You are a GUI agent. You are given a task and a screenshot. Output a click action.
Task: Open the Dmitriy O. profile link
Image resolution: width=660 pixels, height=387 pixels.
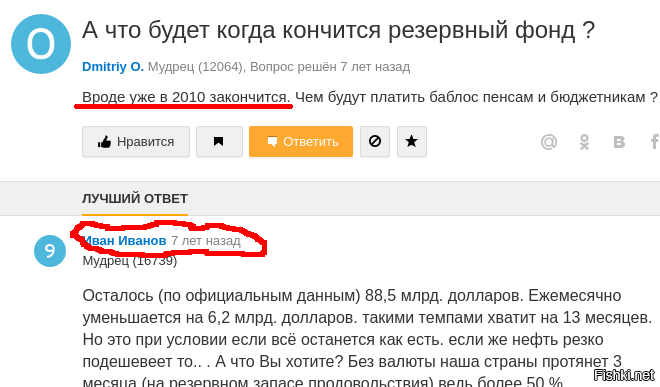click(x=113, y=67)
